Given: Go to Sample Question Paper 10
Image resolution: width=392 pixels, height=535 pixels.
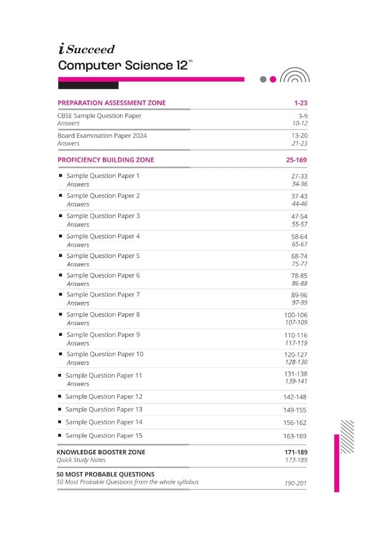Looking at the screenshot, I should click(105, 354).
